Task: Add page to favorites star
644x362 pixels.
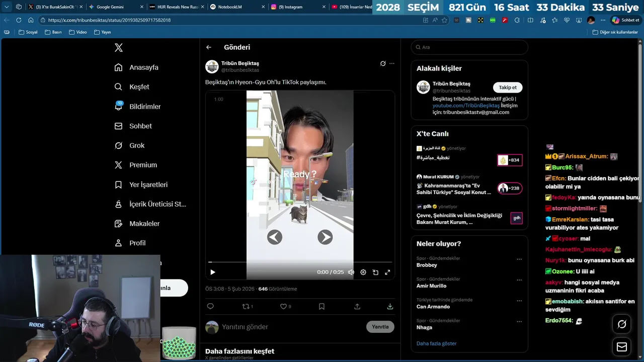Action: click(444, 20)
